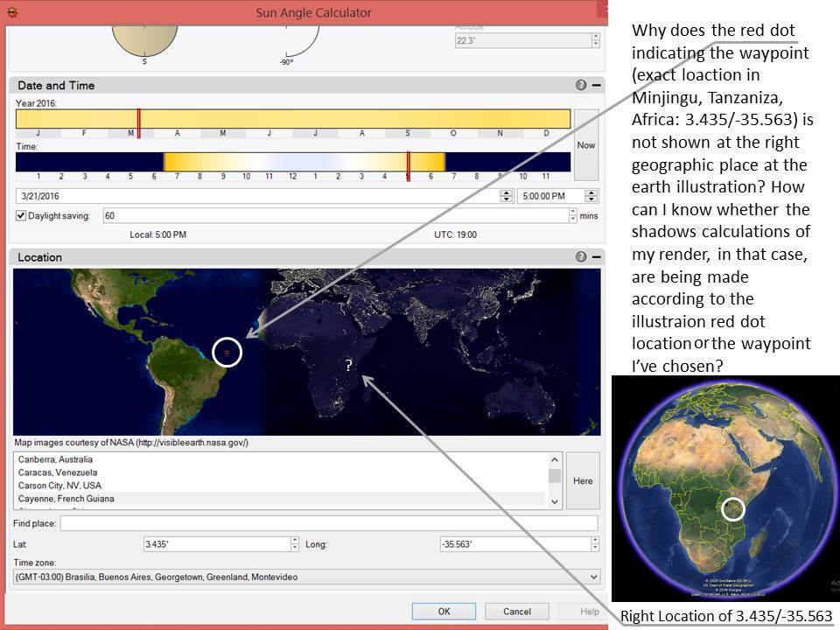
Task: Select Canberra, Australia in the list
Action: [55, 459]
